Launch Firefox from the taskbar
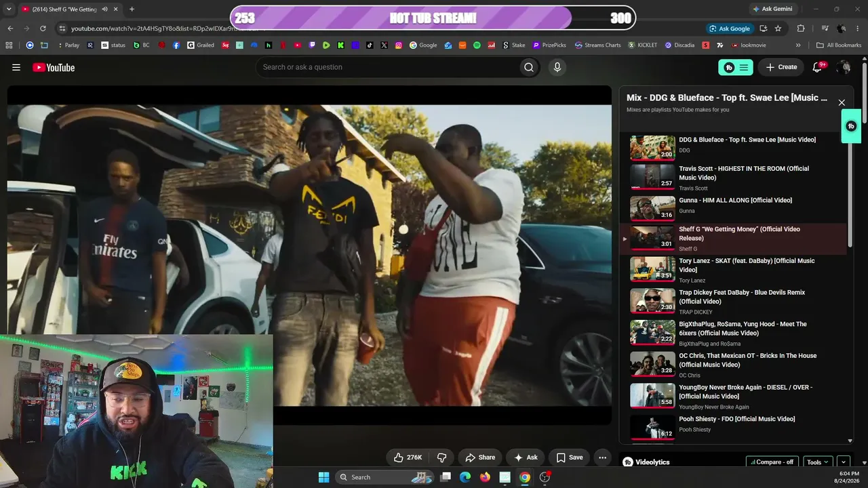This screenshot has height=488, width=868. click(x=485, y=477)
